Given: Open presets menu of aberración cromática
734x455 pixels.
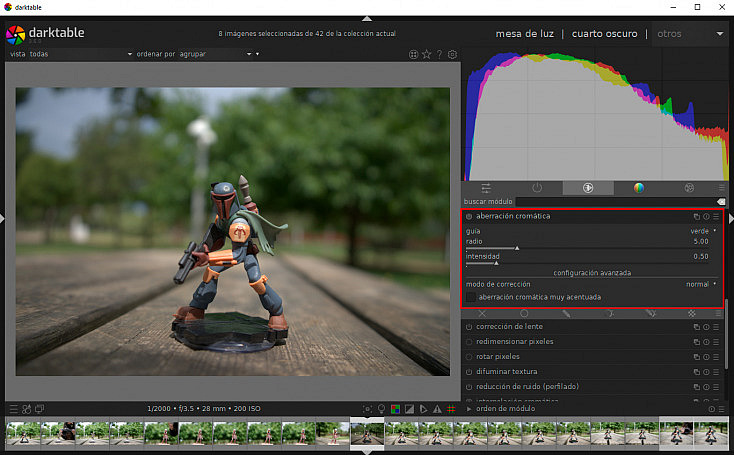Looking at the screenshot, I should click(x=716, y=216).
